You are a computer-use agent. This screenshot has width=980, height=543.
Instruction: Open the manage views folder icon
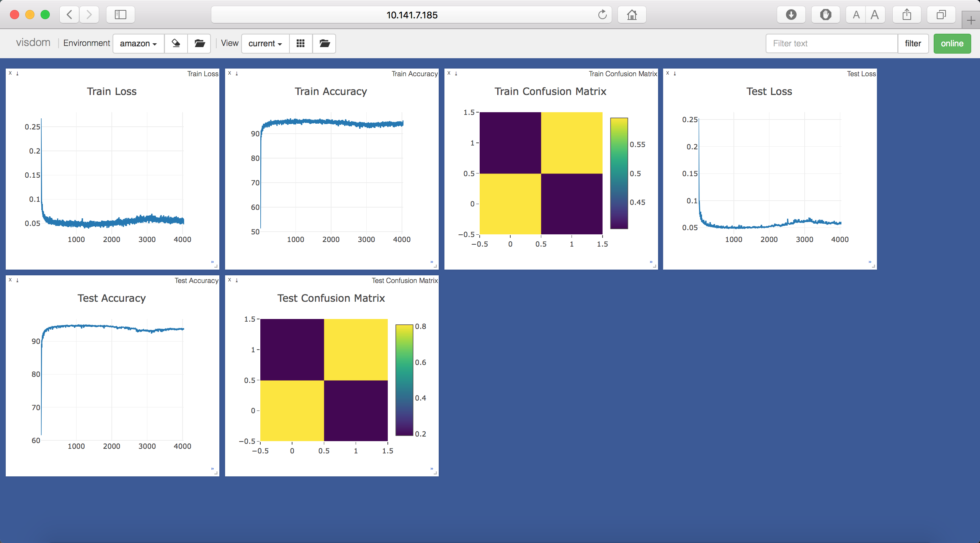pos(324,43)
